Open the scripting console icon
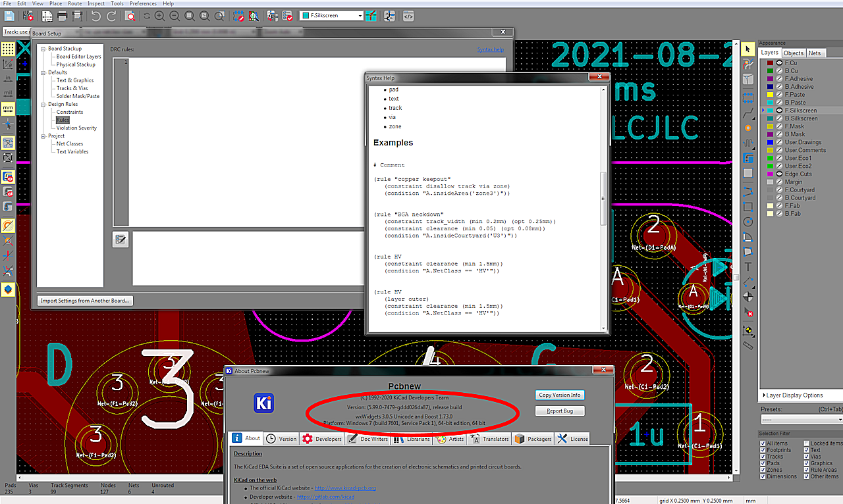 (408, 15)
